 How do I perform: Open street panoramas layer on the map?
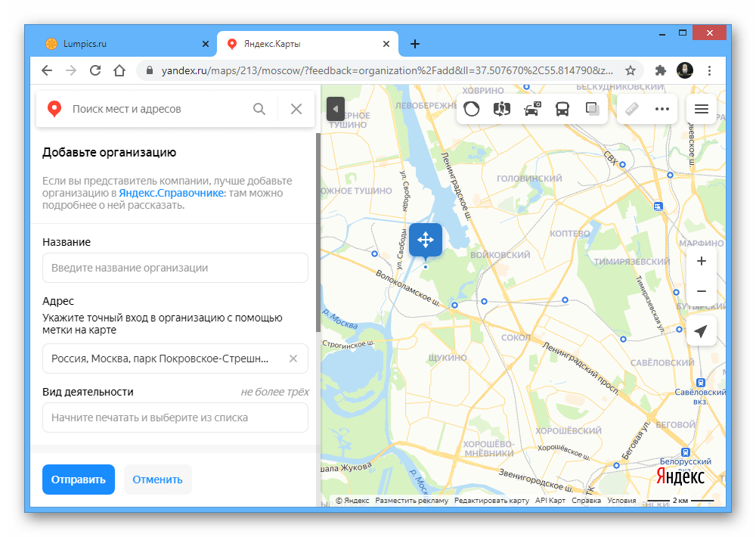(501, 109)
